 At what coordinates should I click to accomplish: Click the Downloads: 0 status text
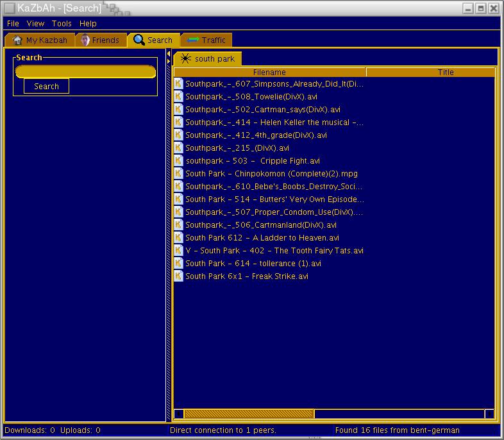(29, 430)
